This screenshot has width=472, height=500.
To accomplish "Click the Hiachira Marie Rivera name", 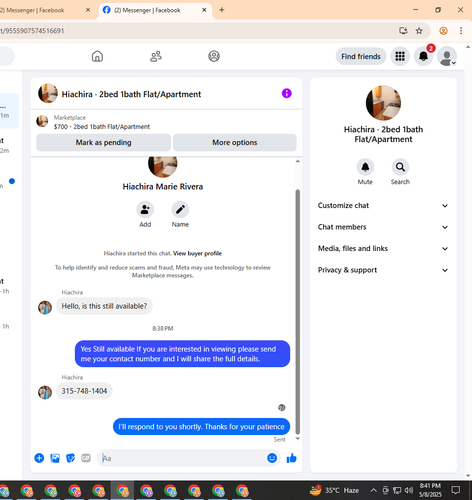I will pyautogui.click(x=163, y=187).
